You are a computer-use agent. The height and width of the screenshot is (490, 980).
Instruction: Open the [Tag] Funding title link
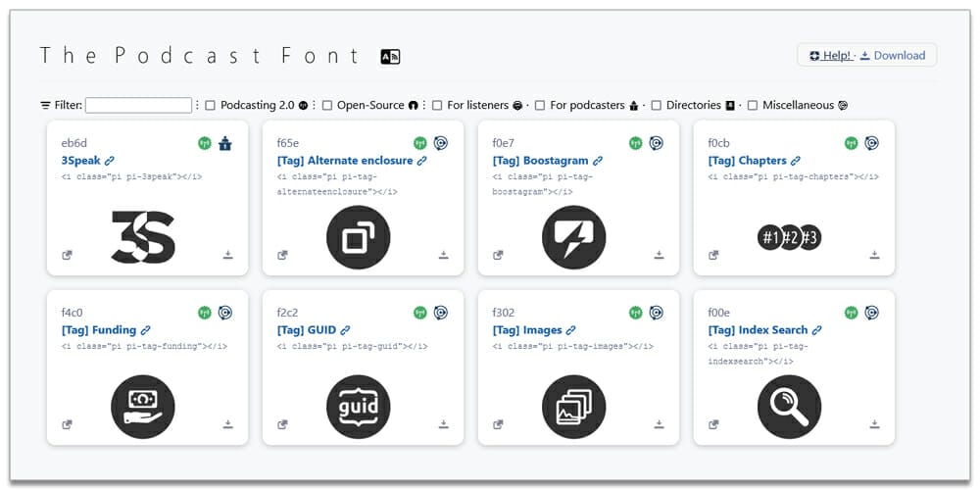[99, 330]
